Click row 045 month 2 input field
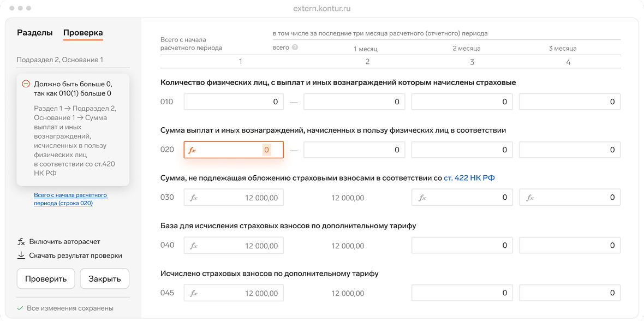The width and height of the screenshot is (644, 321). [x=462, y=293]
